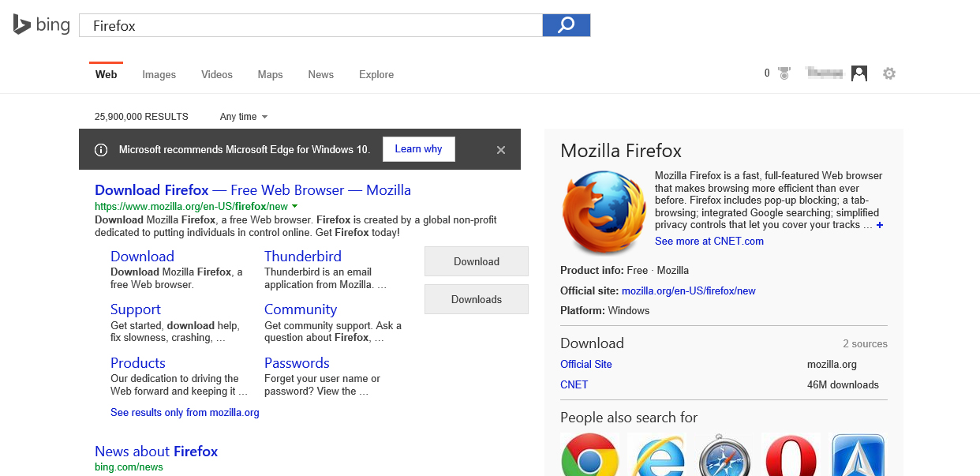Open the official site mozilla.org/en-US/firefox/new link

pyautogui.click(x=689, y=290)
